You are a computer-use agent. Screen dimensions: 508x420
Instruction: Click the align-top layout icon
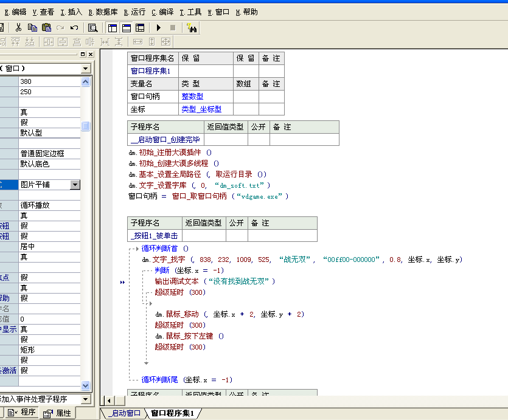[16, 42]
